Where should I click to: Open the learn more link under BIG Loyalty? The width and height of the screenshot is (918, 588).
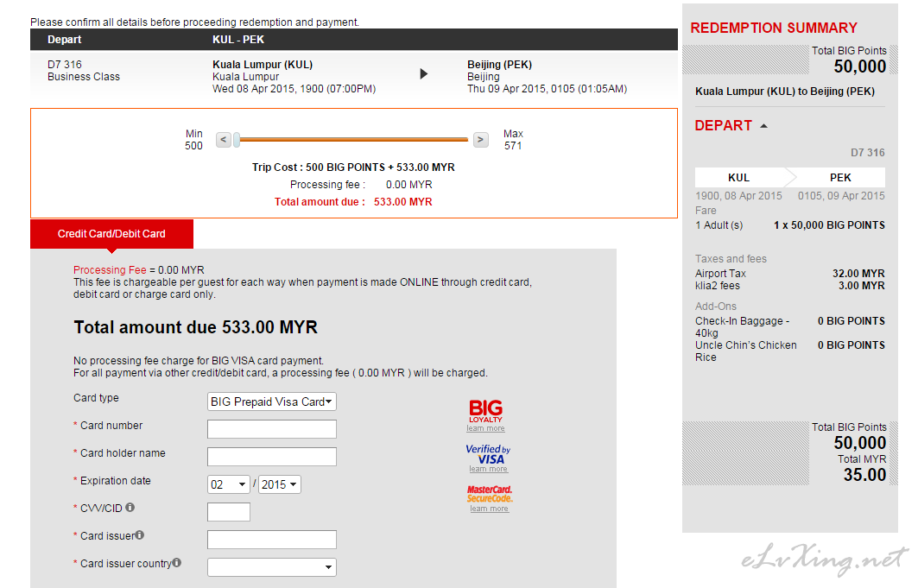click(485, 428)
